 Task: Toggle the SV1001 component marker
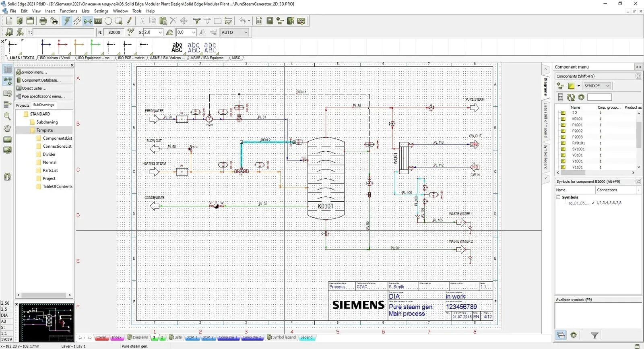coord(563,149)
